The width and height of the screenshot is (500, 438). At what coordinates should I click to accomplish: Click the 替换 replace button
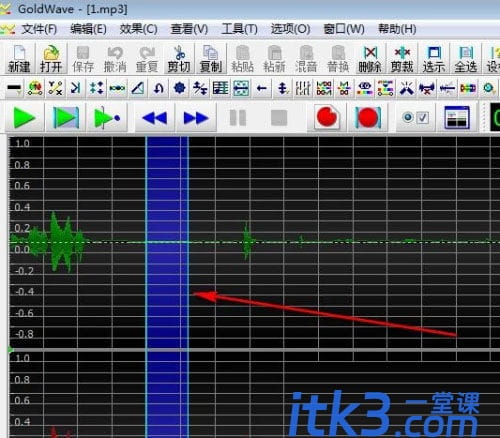[338, 59]
